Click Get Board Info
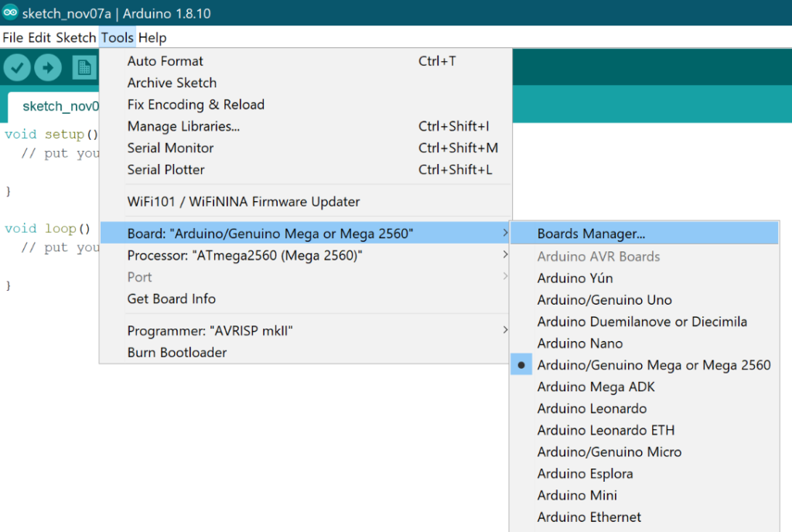 (x=305, y=298)
